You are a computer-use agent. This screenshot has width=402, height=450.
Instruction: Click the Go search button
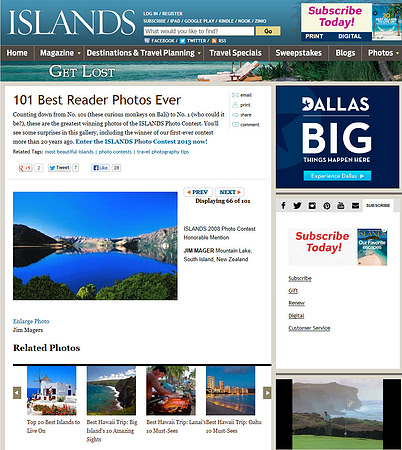click(268, 31)
